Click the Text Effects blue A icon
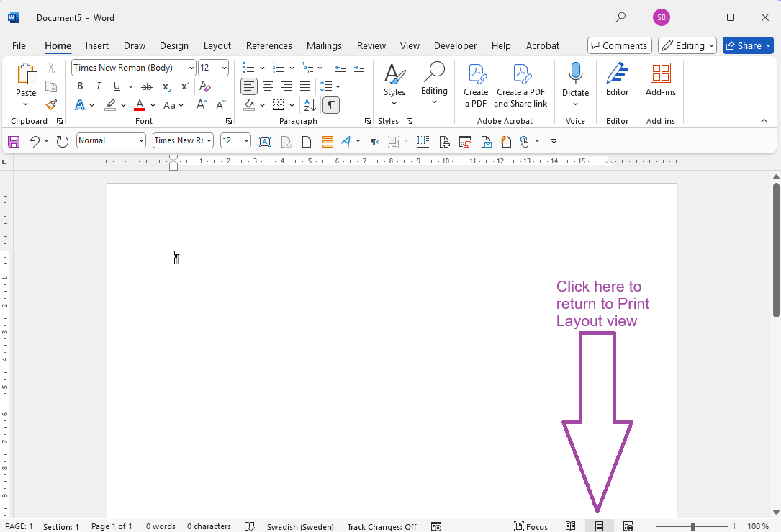This screenshot has height=532, width=781. [x=80, y=105]
